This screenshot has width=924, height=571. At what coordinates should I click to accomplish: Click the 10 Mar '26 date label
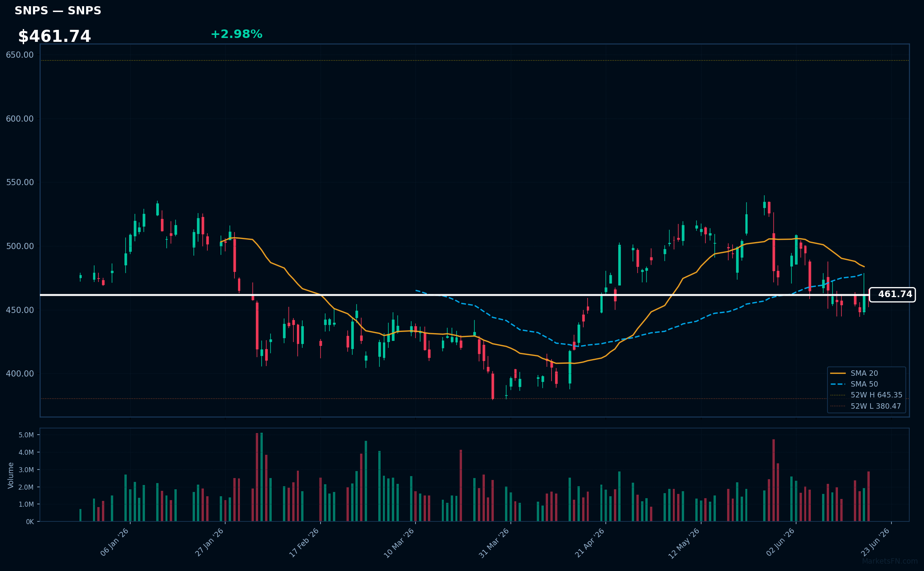(x=400, y=543)
